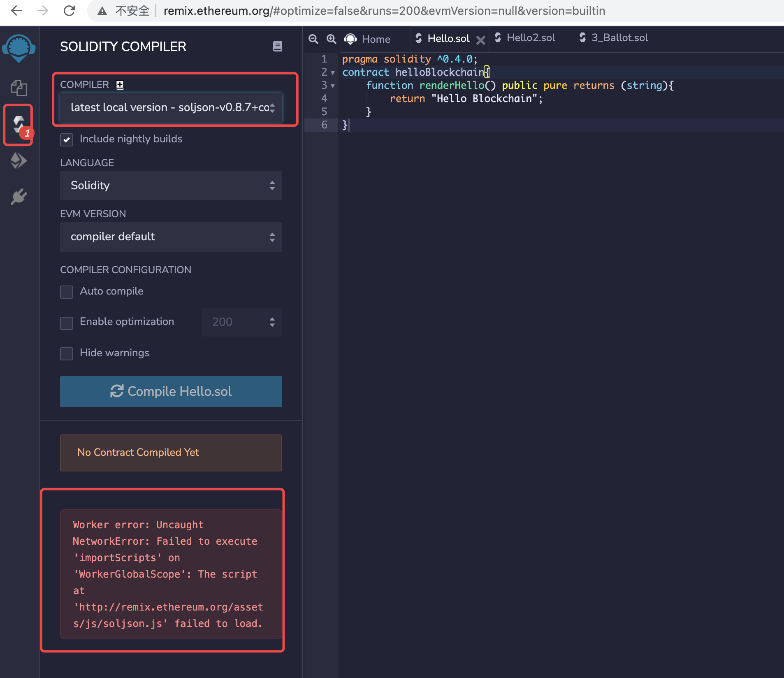Click the add custom compiler plus icon
Image resolution: width=784 pixels, height=678 pixels.
(120, 84)
